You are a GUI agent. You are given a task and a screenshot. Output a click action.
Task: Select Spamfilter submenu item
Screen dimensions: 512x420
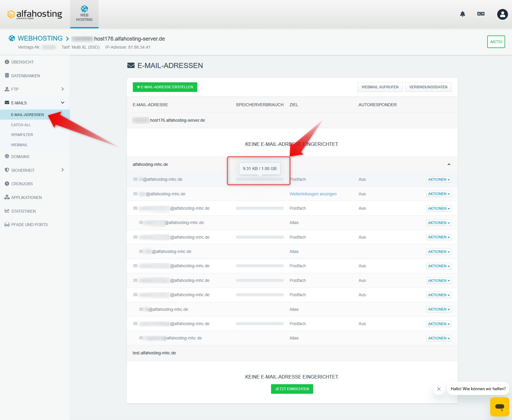click(22, 135)
